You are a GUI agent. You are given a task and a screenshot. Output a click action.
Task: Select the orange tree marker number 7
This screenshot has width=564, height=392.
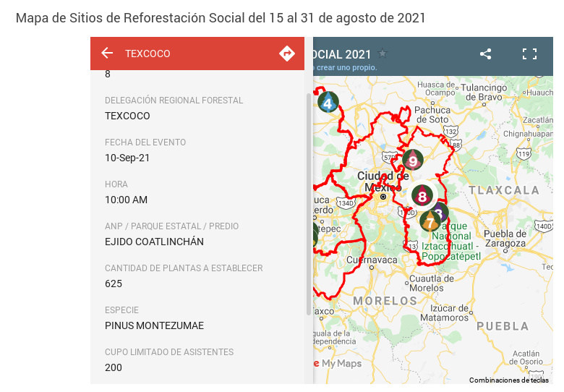pyautogui.click(x=430, y=221)
